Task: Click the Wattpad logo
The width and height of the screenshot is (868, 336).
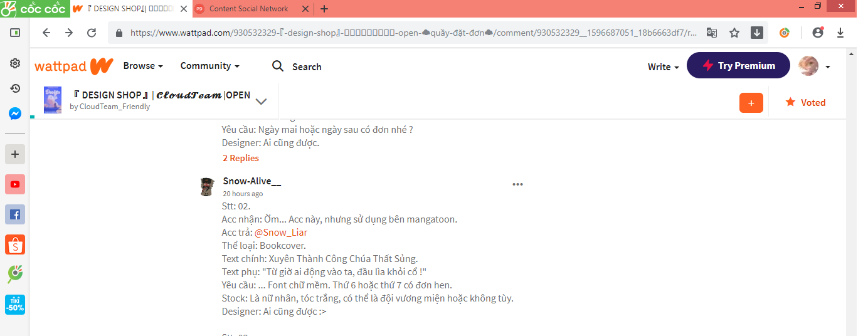Action: (73, 66)
